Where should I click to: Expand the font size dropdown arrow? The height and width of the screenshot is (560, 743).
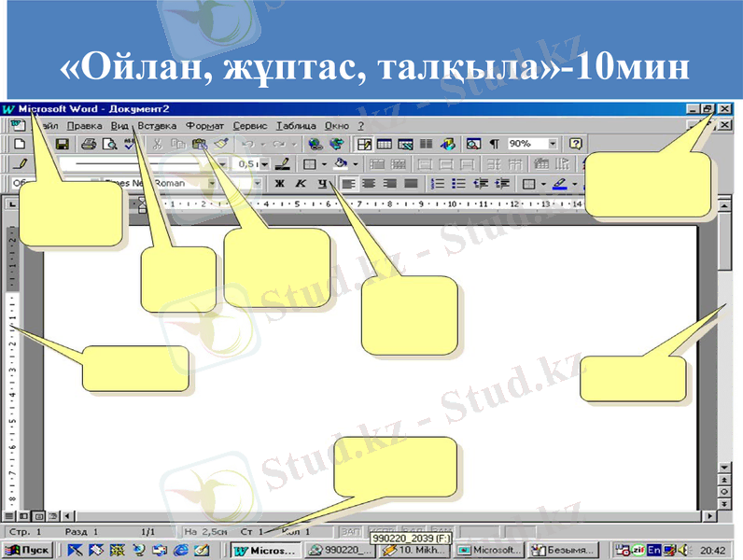(258, 183)
